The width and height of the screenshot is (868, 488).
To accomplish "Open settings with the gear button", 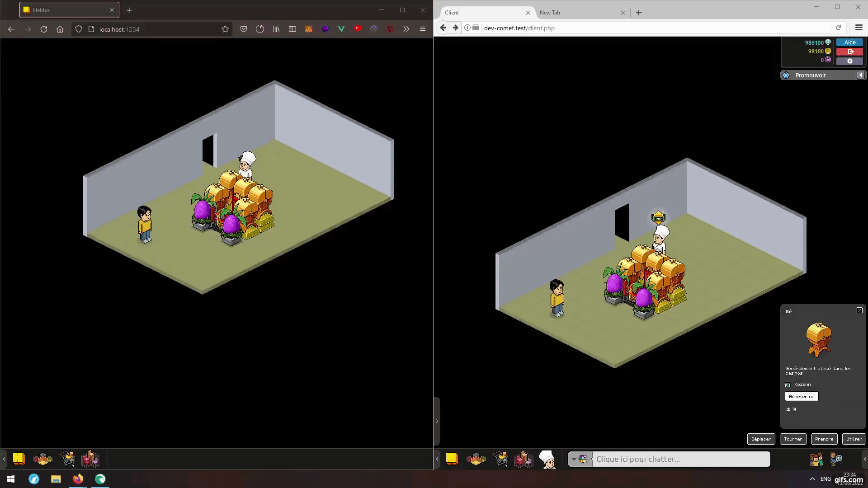I will point(849,61).
